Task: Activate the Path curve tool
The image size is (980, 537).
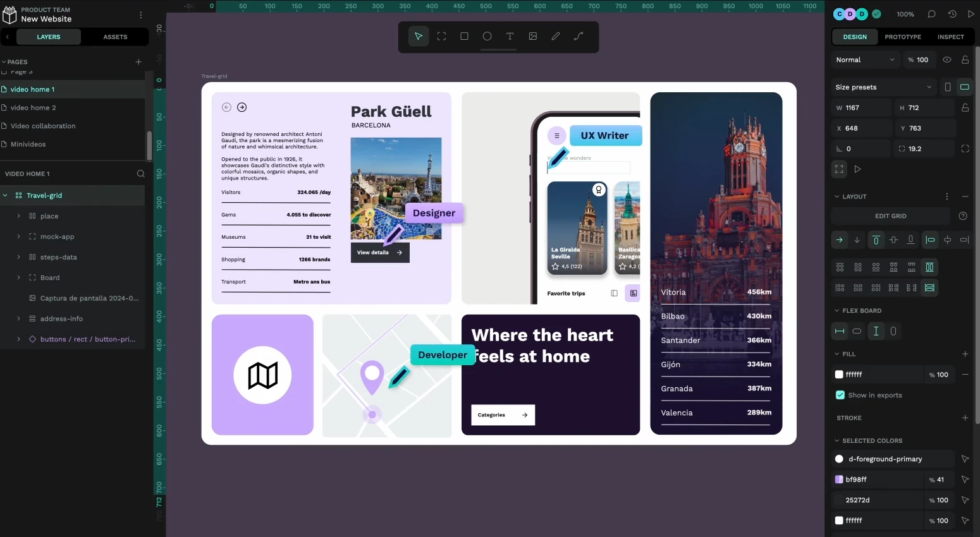Action: 579,37
